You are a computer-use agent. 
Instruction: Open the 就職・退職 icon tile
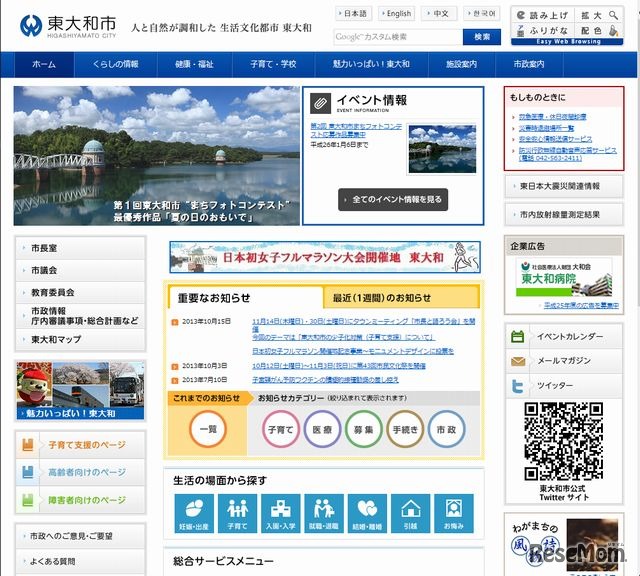324,513
